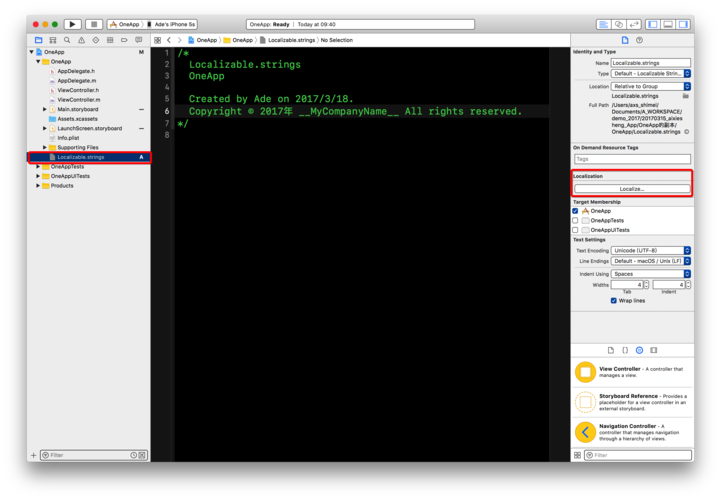Open the Line Endings dropdown
The width and height of the screenshot is (721, 500).
click(651, 261)
